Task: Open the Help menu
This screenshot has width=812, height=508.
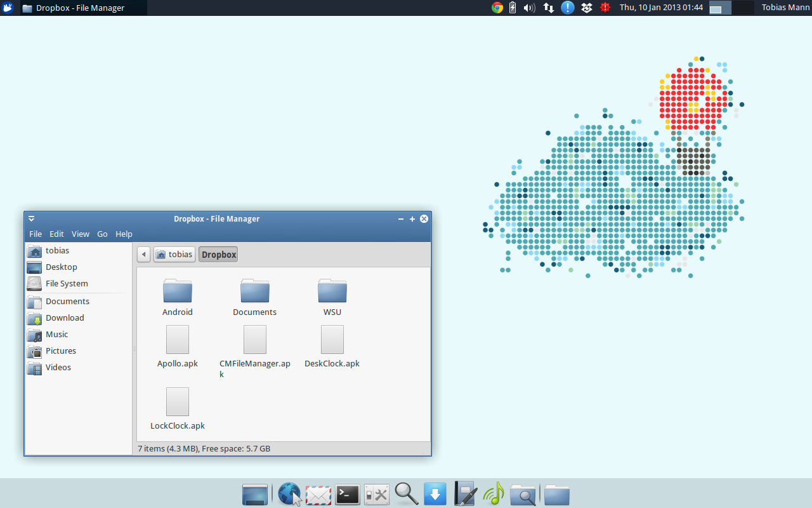Action: pyautogui.click(x=124, y=234)
